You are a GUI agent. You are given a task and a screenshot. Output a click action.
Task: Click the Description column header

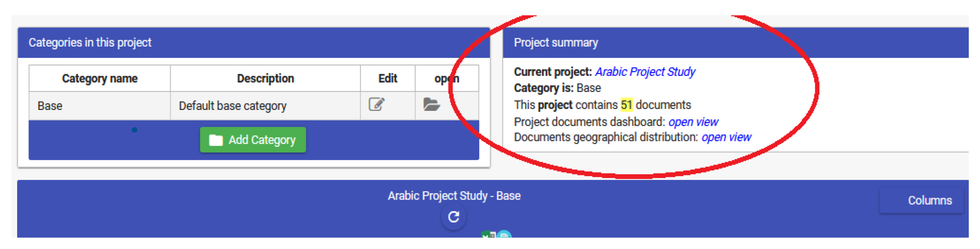click(265, 78)
